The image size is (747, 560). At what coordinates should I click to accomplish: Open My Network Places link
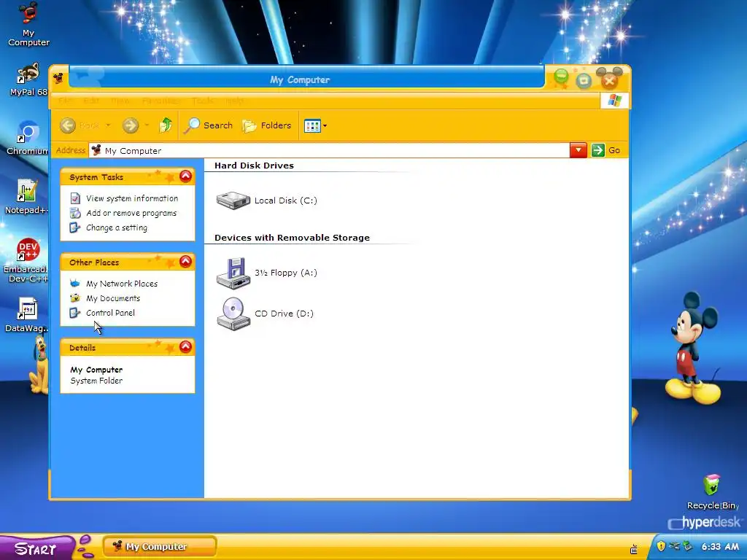pos(122,284)
